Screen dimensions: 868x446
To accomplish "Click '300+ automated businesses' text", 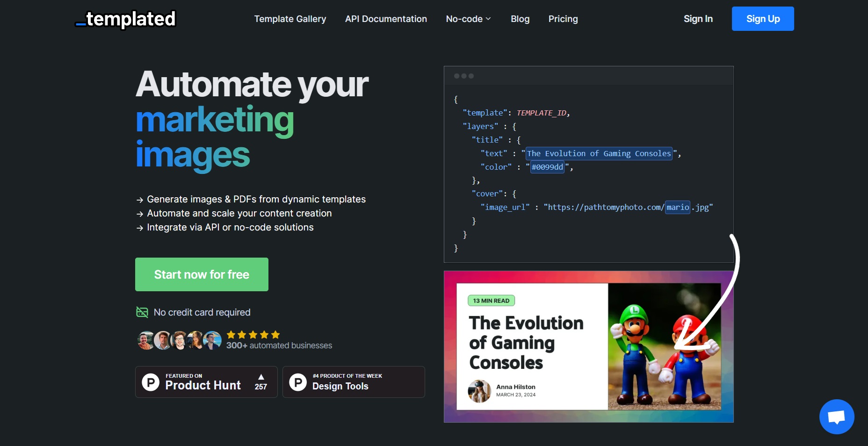I will [279, 345].
